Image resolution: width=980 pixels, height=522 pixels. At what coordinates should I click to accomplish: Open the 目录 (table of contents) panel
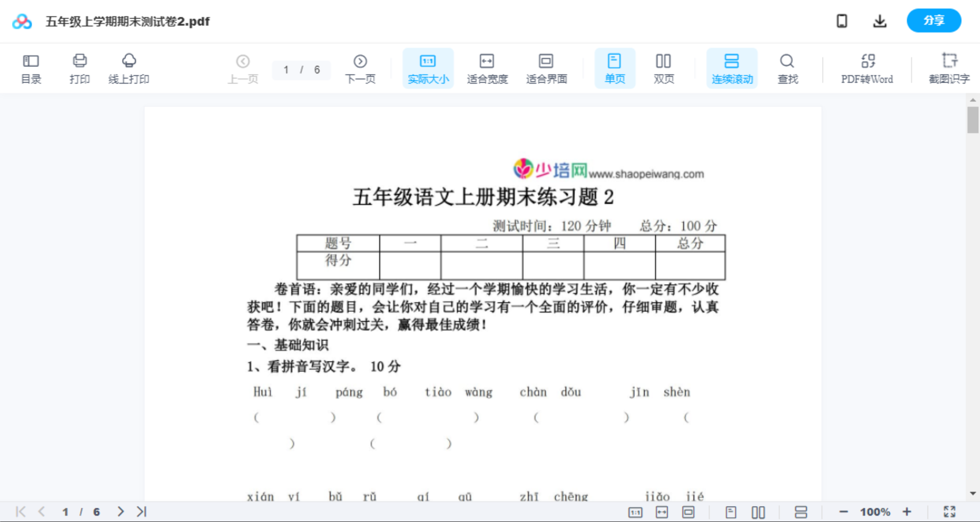tap(31, 68)
